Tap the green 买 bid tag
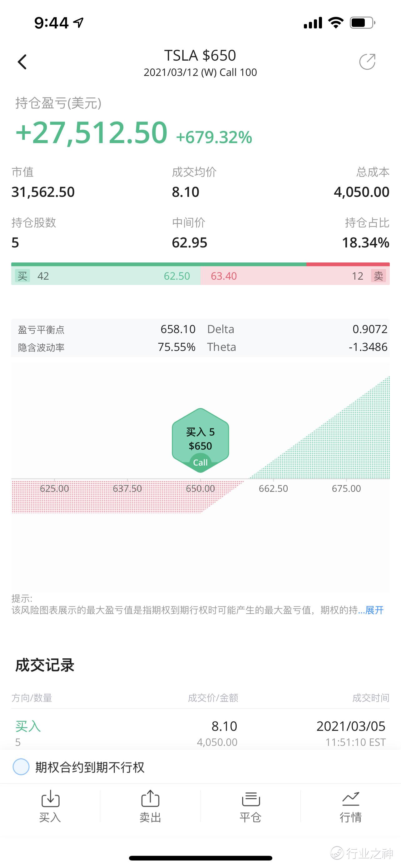This screenshot has width=401, height=868. click(x=22, y=276)
